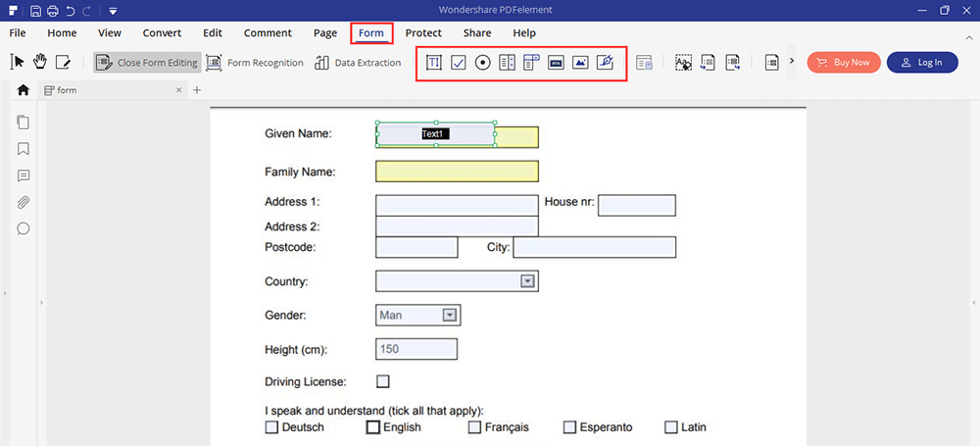Select the Add Image field tool
This screenshot has width=980, height=446.
(x=580, y=63)
